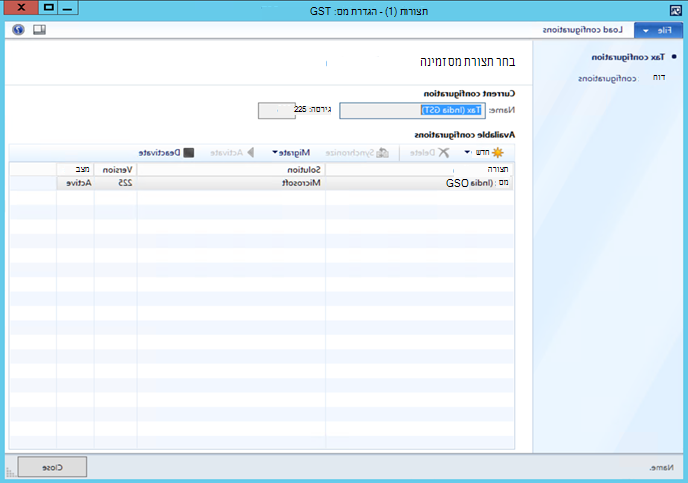688x483 pixels.
Task: Expand the File menu dropdown arrow
Action: (646, 31)
